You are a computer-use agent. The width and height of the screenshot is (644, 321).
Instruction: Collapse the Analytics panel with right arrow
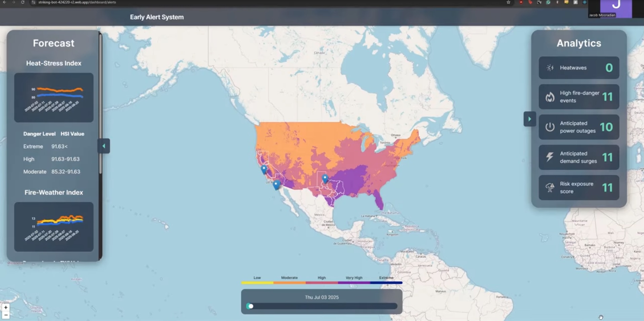pyautogui.click(x=529, y=119)
